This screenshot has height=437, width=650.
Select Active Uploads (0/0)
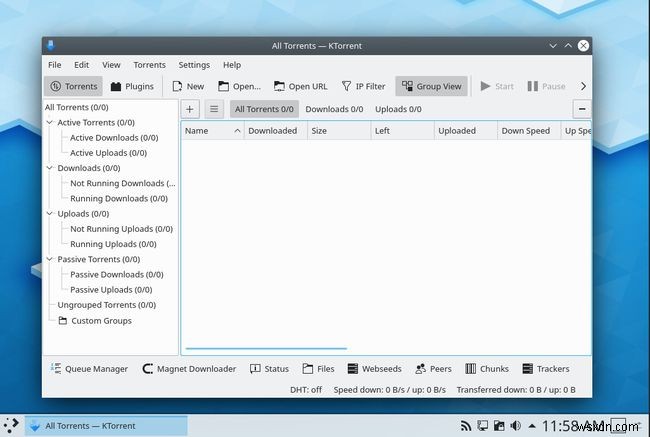point(109,153)
